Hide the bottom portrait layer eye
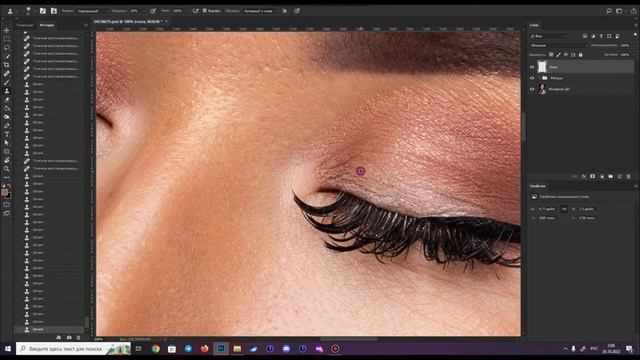This screenshot has width=640, height=360. [x=532, y=89]
